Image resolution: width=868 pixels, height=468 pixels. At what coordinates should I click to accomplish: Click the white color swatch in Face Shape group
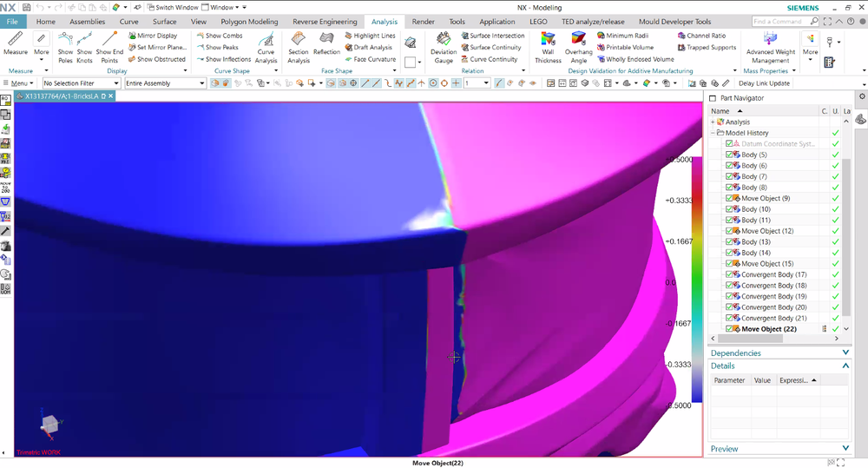pos(411,62)
